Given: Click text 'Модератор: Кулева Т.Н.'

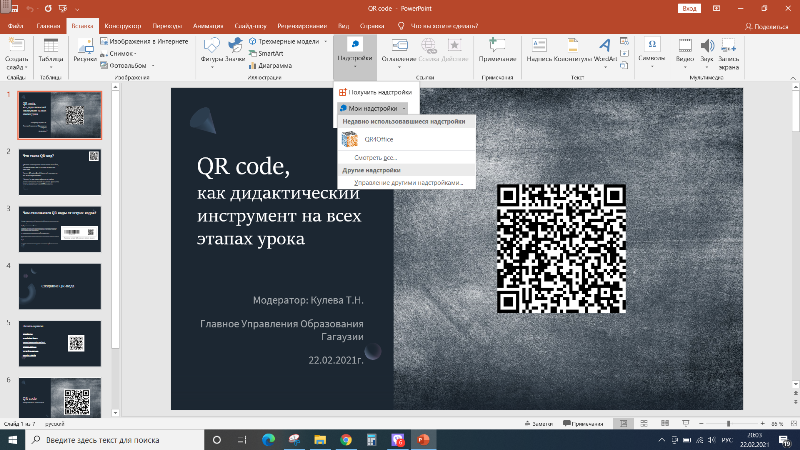Looking at the screenshot, I should tap(308, 300).
